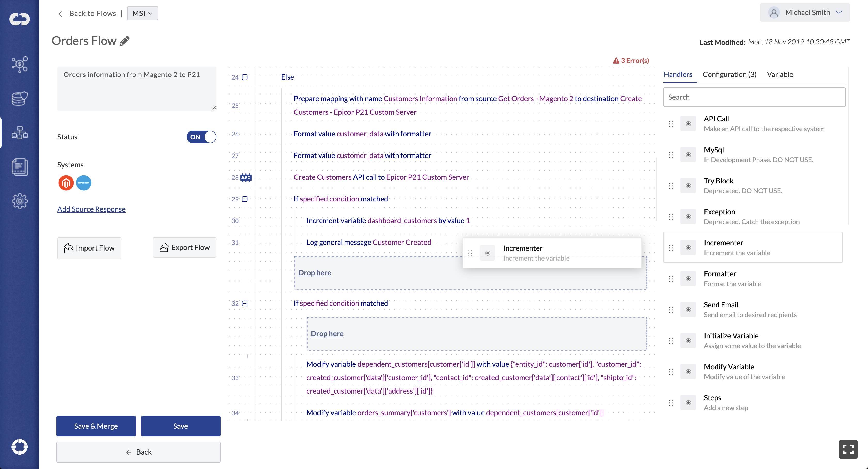The height and width of the screenshot is (469, 868).
Task: Open the settings gear icon in sidebar
Action: pyautogui.click(x=20, y=201)
